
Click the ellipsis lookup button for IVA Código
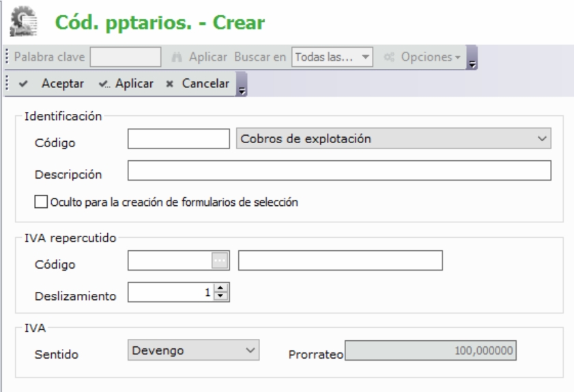[219, 260]
